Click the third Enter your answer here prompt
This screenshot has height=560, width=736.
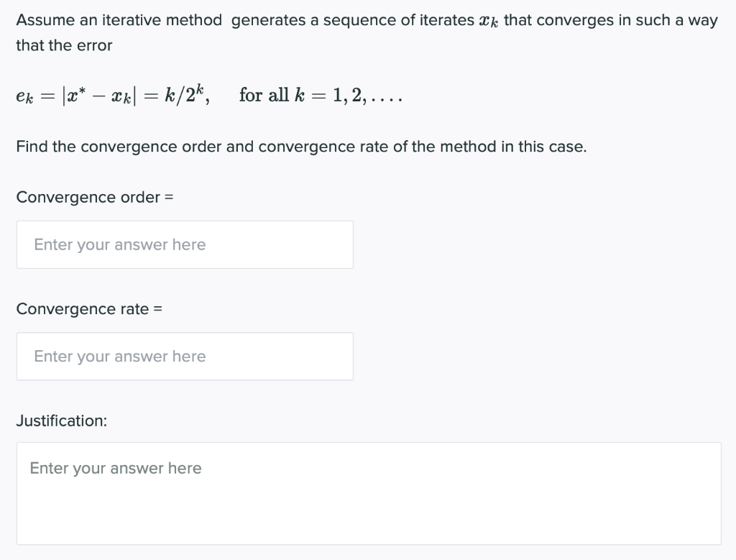(x=115, y=467)
